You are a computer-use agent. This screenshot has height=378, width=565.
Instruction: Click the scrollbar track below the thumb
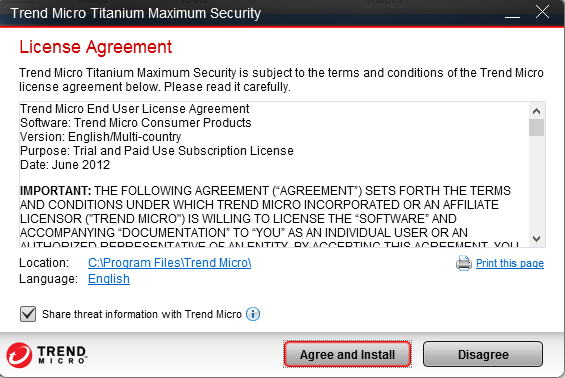(x=537, y=184)
